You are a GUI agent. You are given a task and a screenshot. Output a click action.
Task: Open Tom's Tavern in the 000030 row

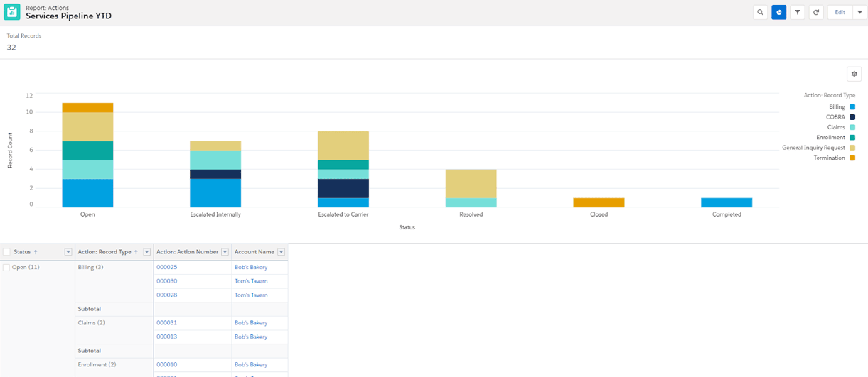point(251,281)
